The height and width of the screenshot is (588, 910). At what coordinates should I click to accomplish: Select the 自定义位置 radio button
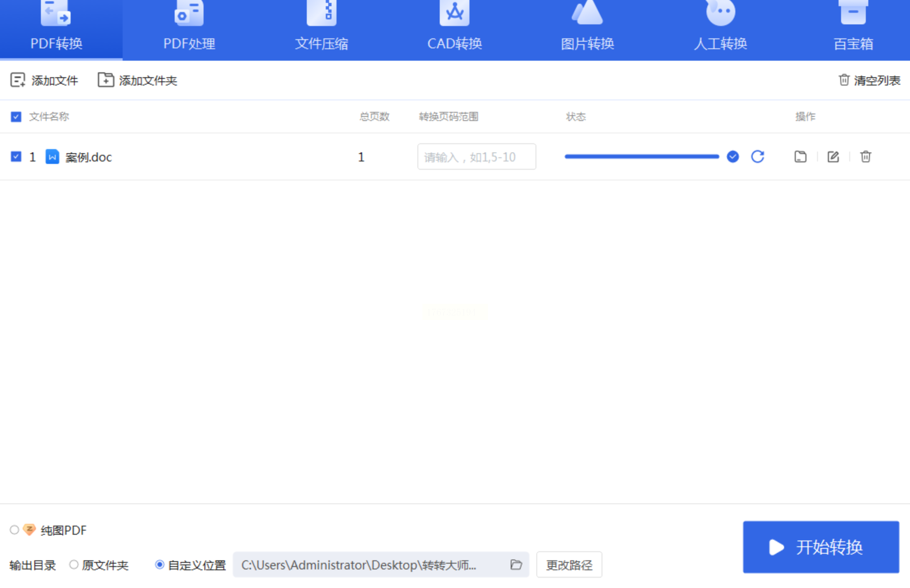pos(159,564)
